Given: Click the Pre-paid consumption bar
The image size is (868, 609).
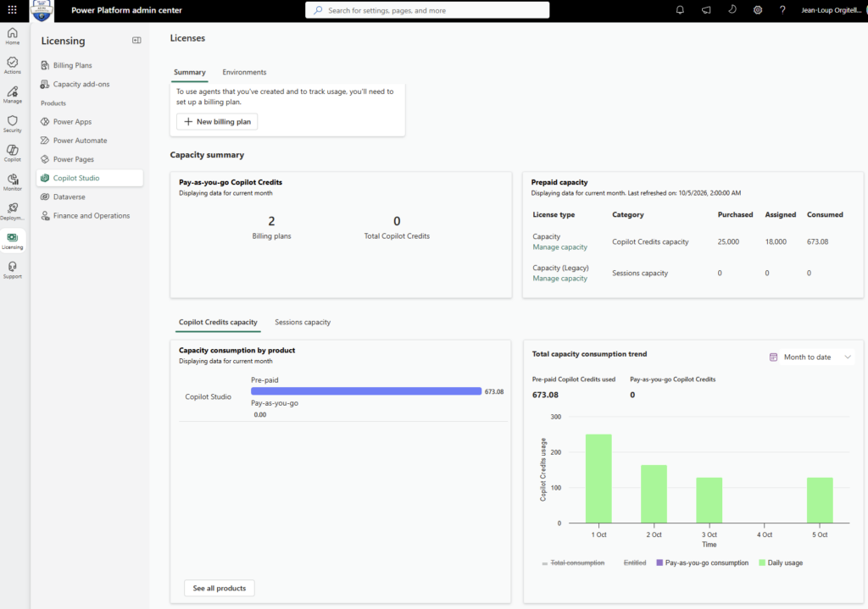Looking at the screenshot, I should [366, 391].
